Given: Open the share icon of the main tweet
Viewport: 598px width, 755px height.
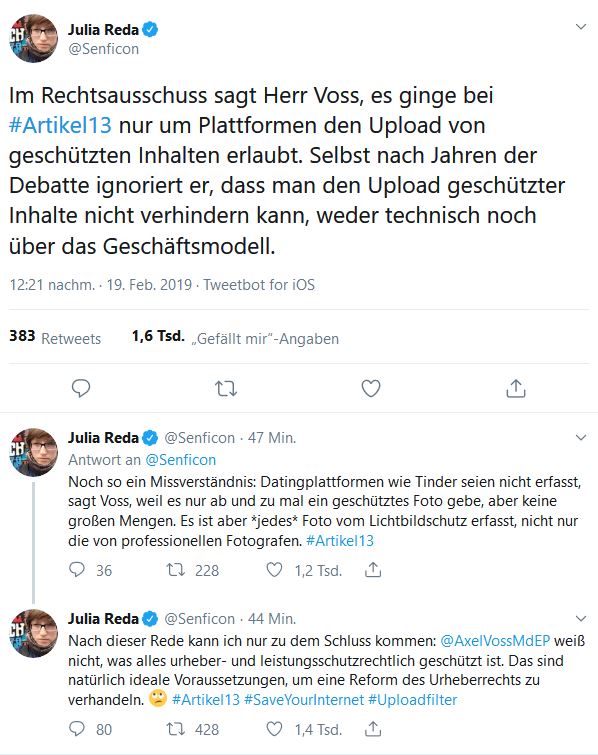Looking at the screenshot, I should pyautogui.click(x=516, y=388).
